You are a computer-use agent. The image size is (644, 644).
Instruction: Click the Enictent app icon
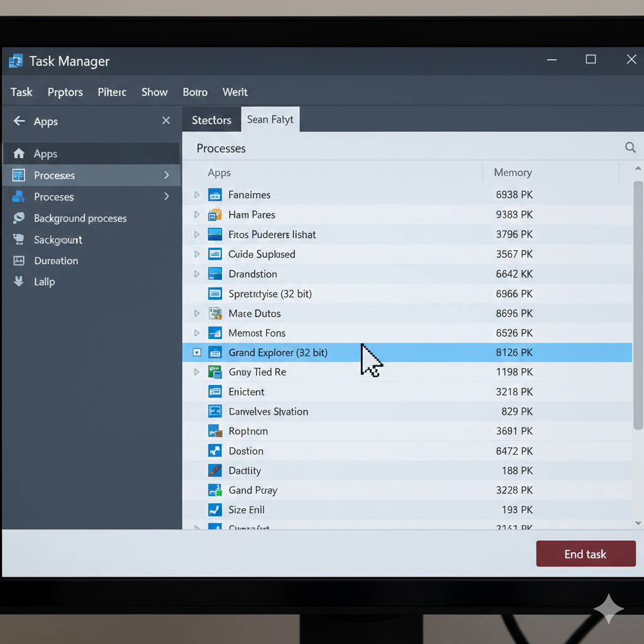pyautogui.click(x=215, y=392)
